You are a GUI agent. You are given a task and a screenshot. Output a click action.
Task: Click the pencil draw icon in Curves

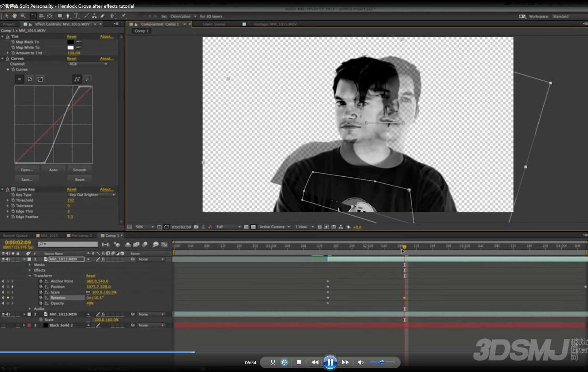(x=87, y=79)
